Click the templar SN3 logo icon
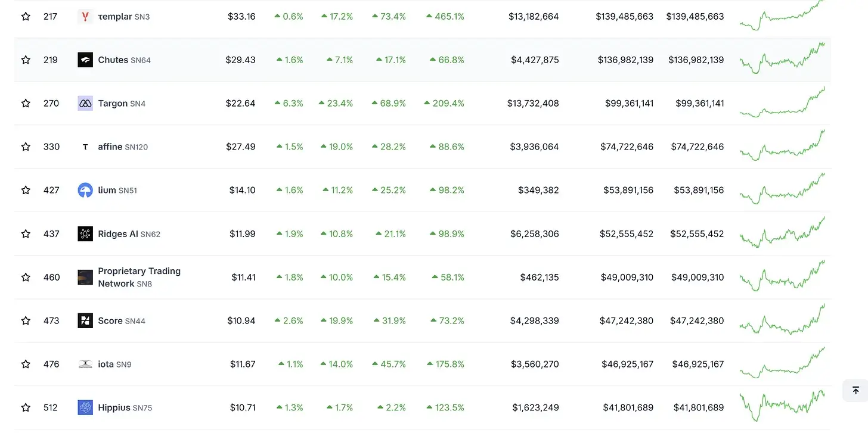 click(85, 17)
